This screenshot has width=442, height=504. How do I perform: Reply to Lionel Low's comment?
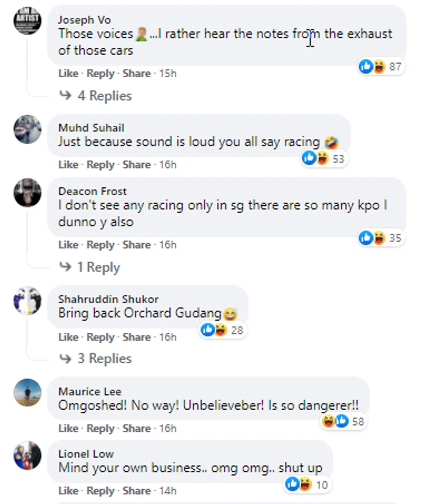click(x=100, y=491)
